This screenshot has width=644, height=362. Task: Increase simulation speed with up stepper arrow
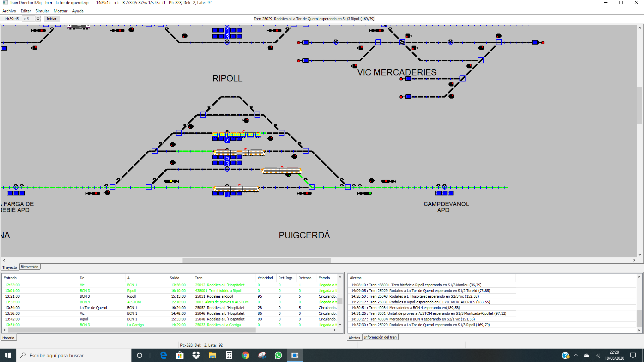click(38, 17)
